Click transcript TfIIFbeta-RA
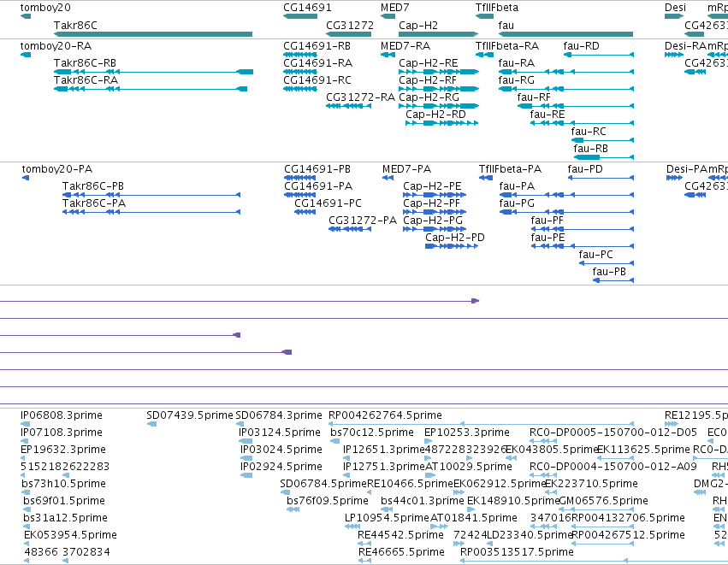The width and height of the screenshot is (728, 565). (x=507, y=46)
